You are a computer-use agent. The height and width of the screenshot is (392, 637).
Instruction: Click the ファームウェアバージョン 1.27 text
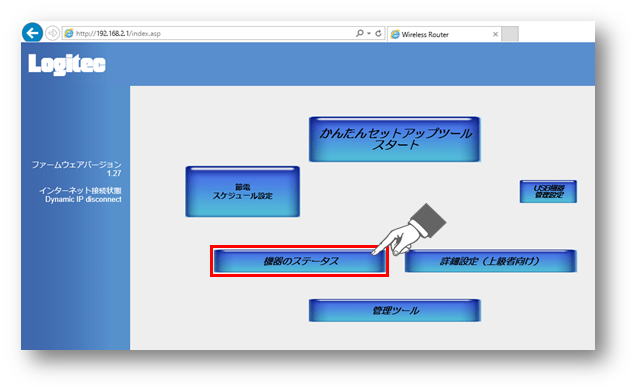[77, 169]
